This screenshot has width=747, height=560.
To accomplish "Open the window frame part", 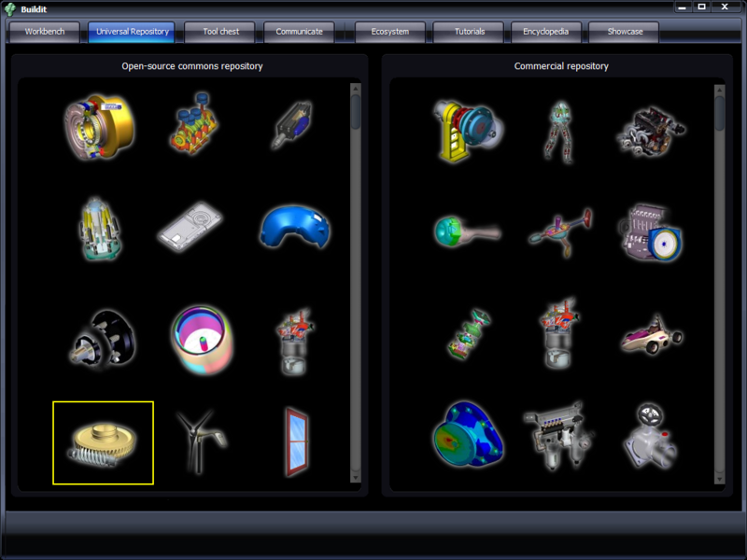I will 297,441.
